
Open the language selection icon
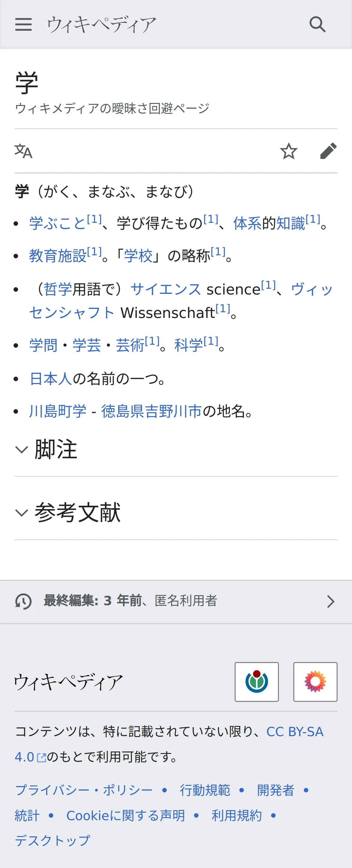coord(23,151)
